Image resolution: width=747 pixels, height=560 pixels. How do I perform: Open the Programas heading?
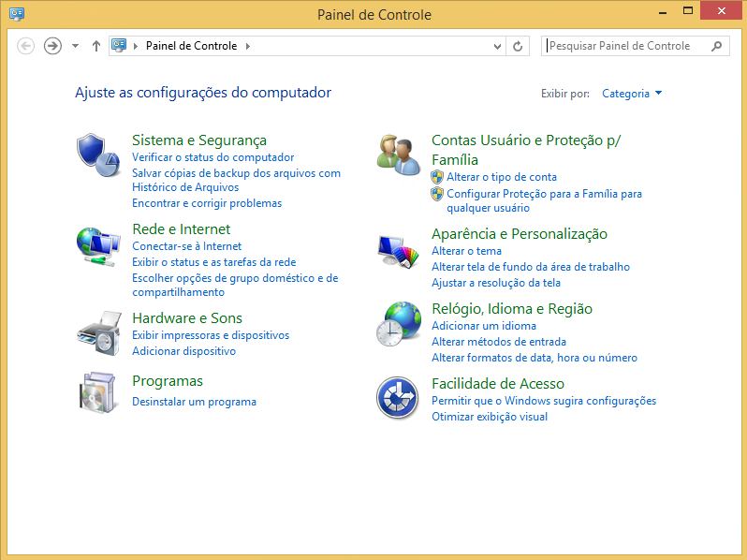168,381
